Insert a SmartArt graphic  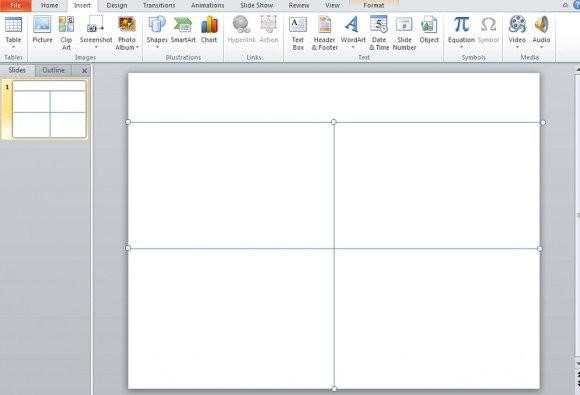pyautogui.click(x=183, y=30)
